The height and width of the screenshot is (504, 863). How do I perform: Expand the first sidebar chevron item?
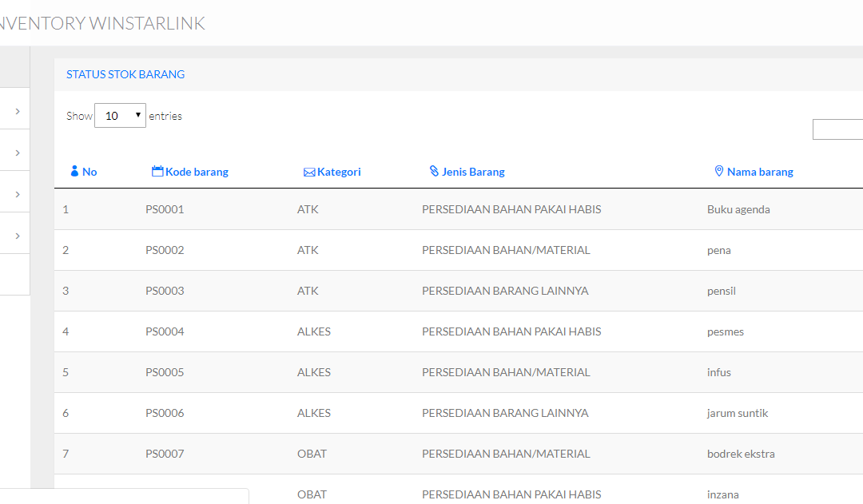pyautogui.click(x=18, y=111)
